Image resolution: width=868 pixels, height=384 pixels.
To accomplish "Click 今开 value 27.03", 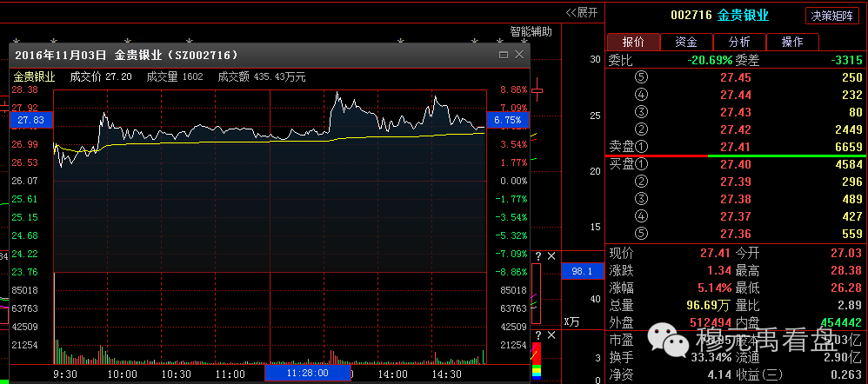I will coord(846,254).
